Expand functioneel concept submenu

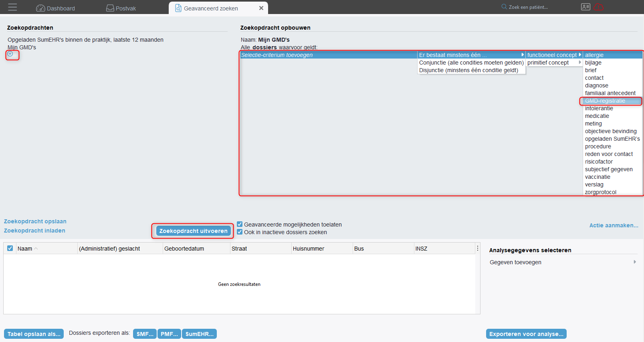click(554, 55)
